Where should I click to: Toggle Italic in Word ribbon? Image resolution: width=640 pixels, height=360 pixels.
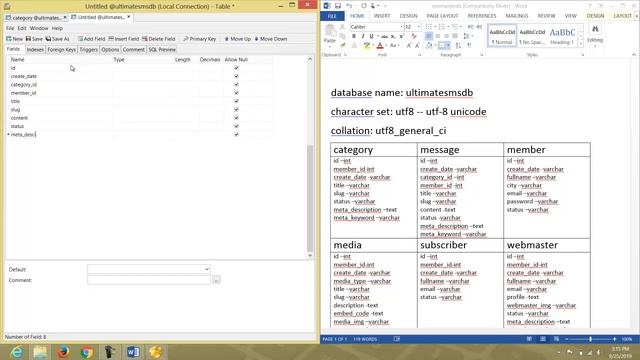point(362,36)
